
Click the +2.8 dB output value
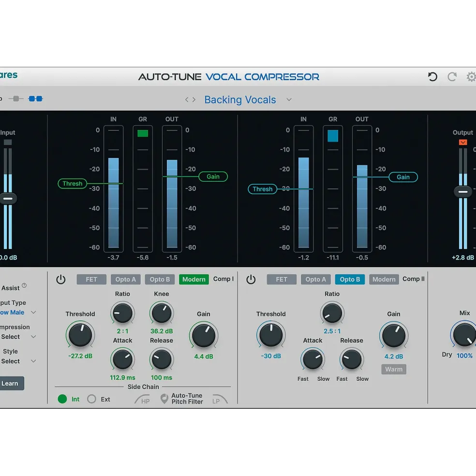coord(463,258)
